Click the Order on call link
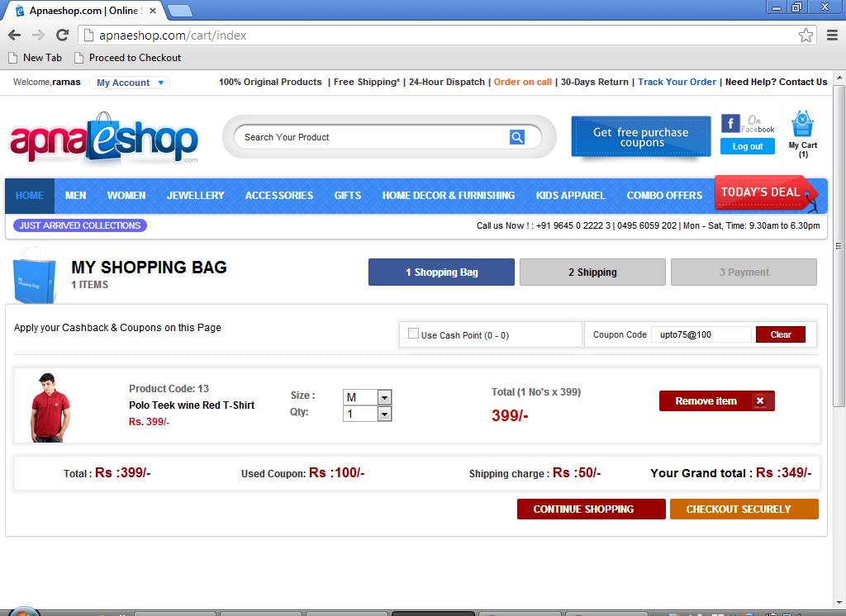 [522, 82]
